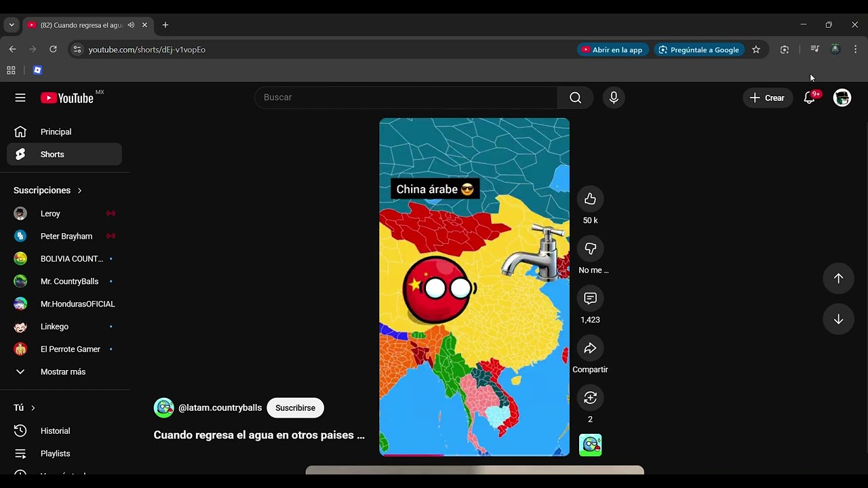Reload the current page
This screenshot has height=488, width=868.
53,49
